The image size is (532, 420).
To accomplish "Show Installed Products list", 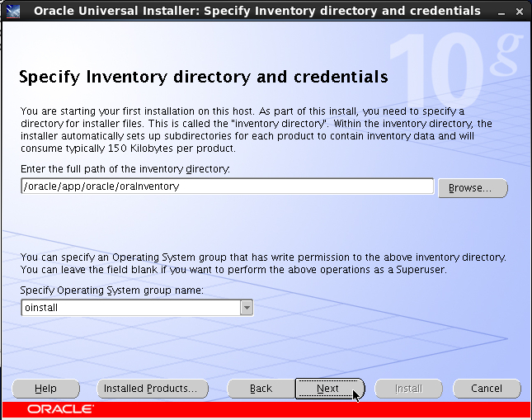I will [x=153, y=389].
